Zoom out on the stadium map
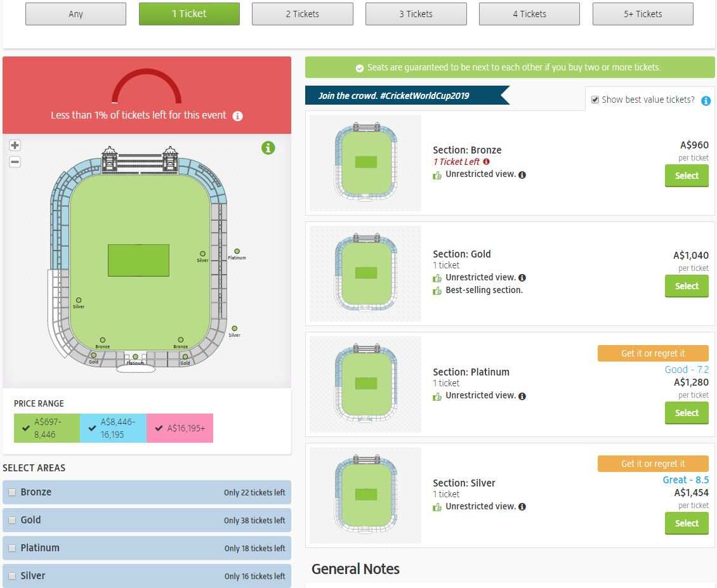 pos(15,162)
